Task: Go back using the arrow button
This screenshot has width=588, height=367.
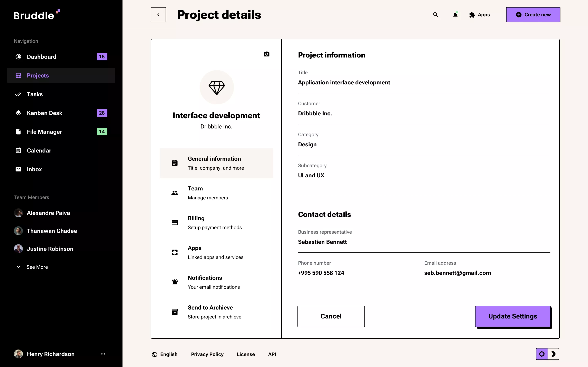Action: pos(158,14)
